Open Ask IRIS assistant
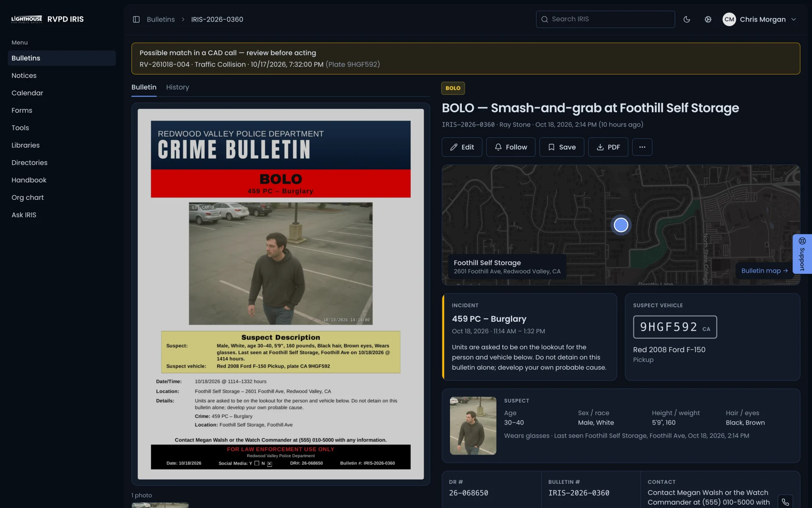Screen dimensions: 812x508 tap(62, 215)
